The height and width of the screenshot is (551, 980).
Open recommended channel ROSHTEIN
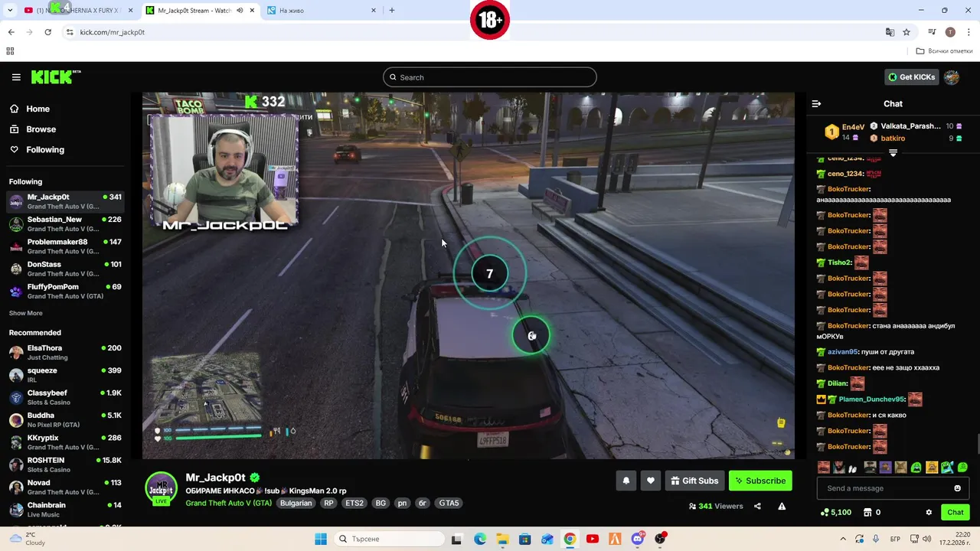(65, 465)
